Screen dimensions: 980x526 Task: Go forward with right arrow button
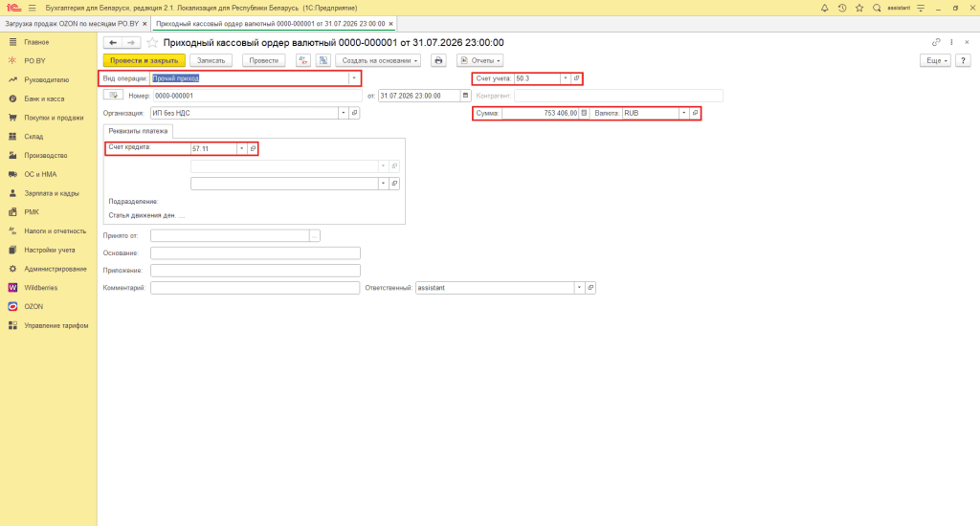131,42
